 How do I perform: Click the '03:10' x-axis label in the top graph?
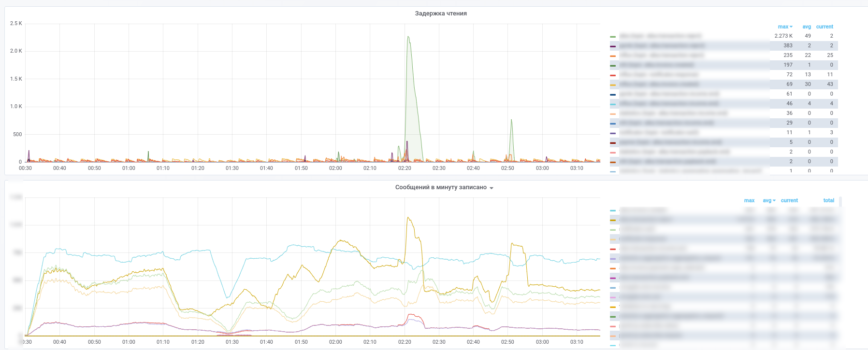click(577, 168)
